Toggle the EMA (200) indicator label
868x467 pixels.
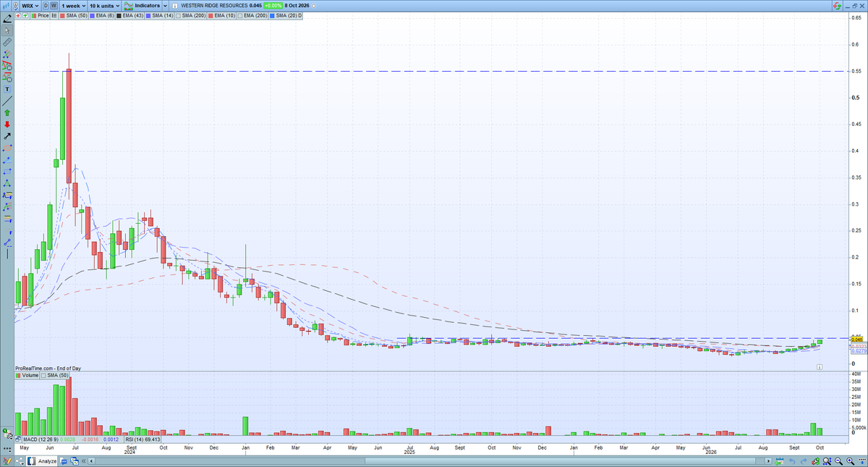(x=252, y=16)
